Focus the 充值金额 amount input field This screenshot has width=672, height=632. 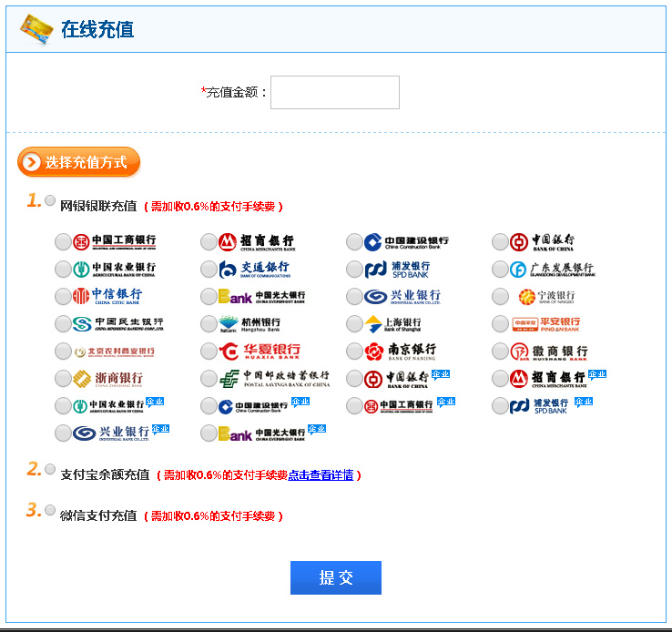coord(335,92)
